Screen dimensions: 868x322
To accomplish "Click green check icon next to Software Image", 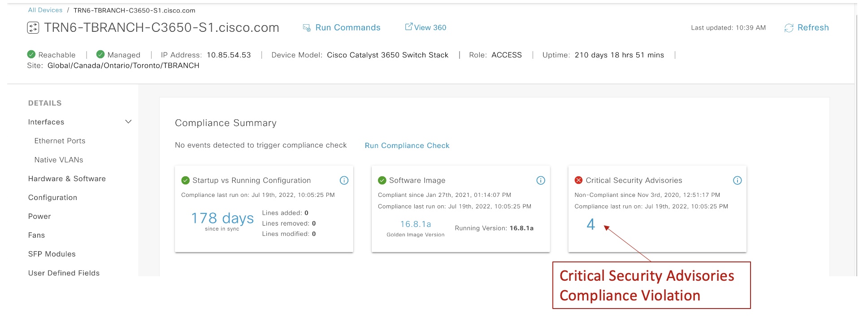I will [x=382, y=180].
